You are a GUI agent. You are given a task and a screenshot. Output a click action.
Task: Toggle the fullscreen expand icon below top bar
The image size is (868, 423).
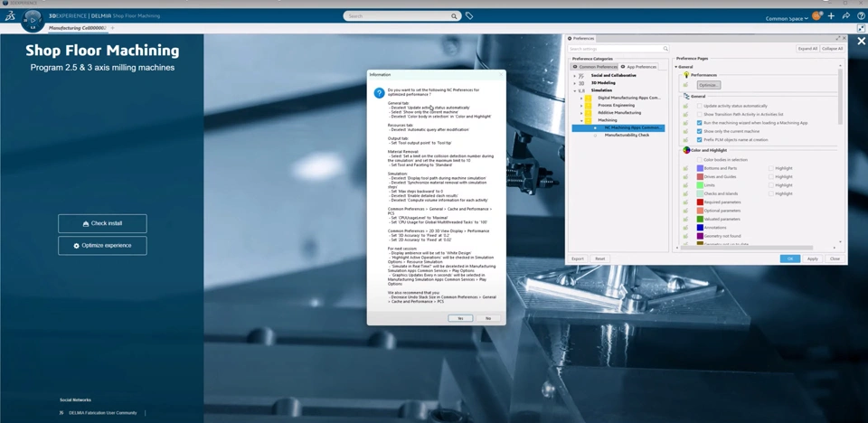pos(861,28)
